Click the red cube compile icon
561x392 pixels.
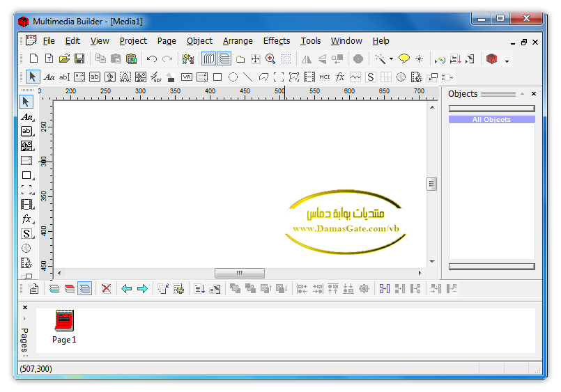(x=491, y=58)
